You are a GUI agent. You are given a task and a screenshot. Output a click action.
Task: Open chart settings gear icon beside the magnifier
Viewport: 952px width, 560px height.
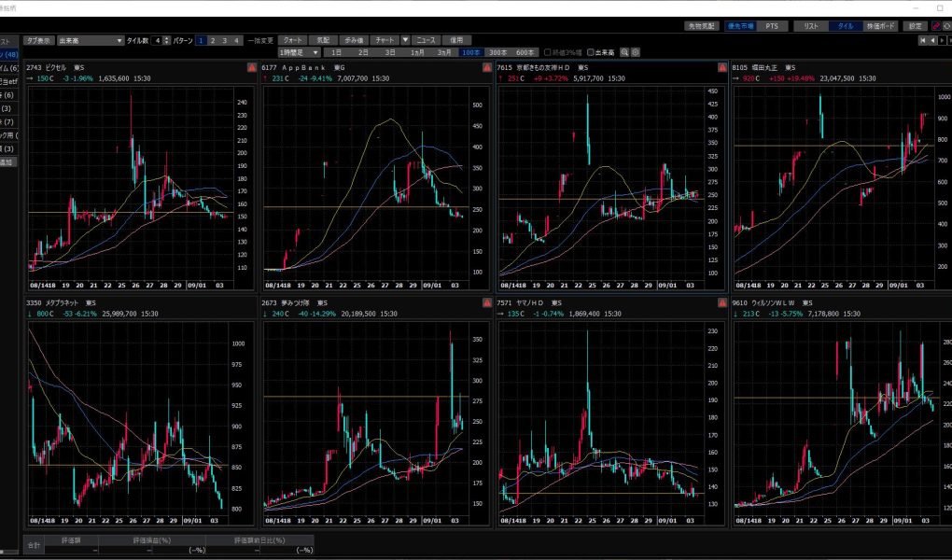click(x=636, y=52)
